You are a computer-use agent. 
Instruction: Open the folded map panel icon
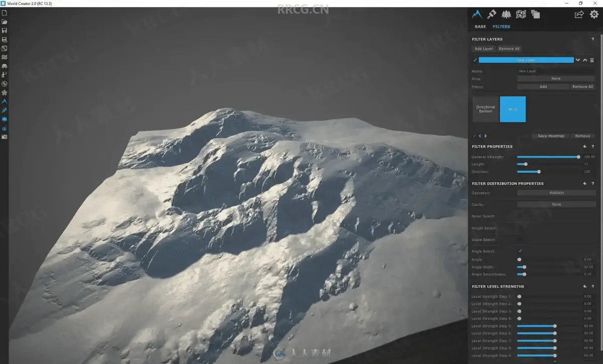(x=521, y=14)
